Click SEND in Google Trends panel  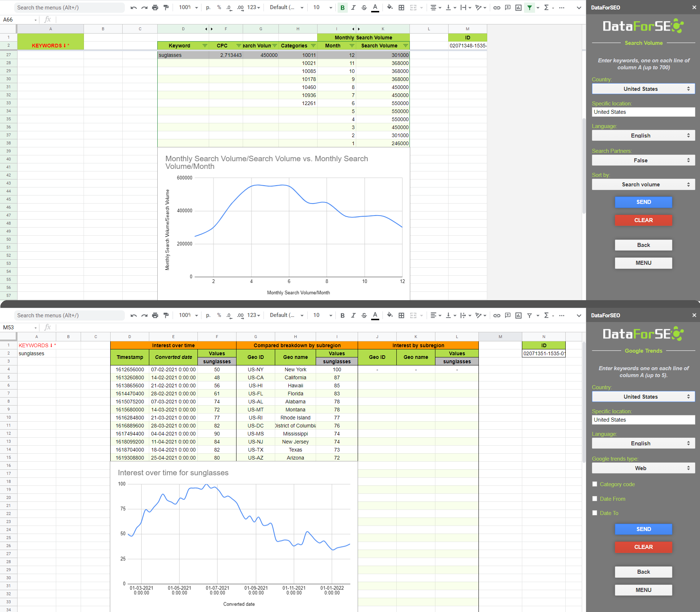(643, 529)
